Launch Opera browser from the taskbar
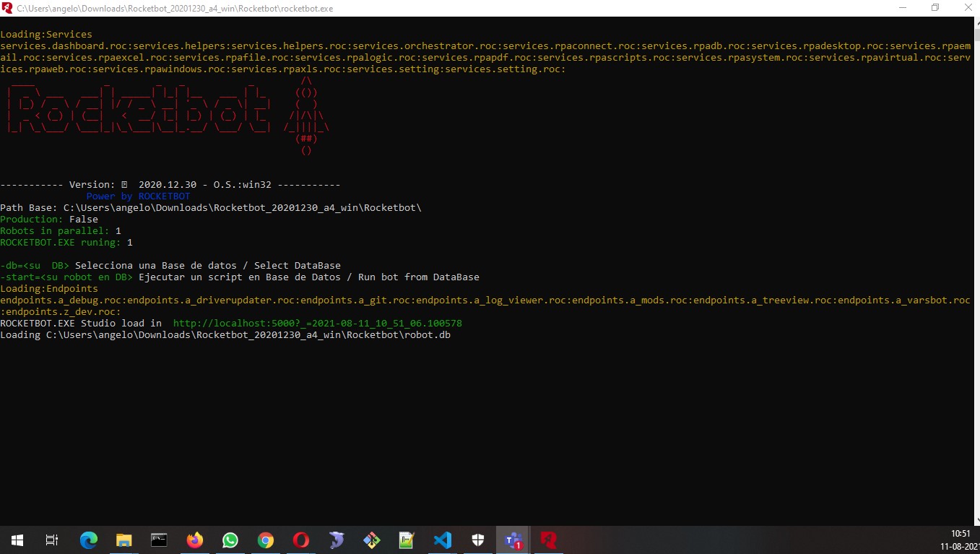This screenshot has width=980, height=554. tap(301, 540)
